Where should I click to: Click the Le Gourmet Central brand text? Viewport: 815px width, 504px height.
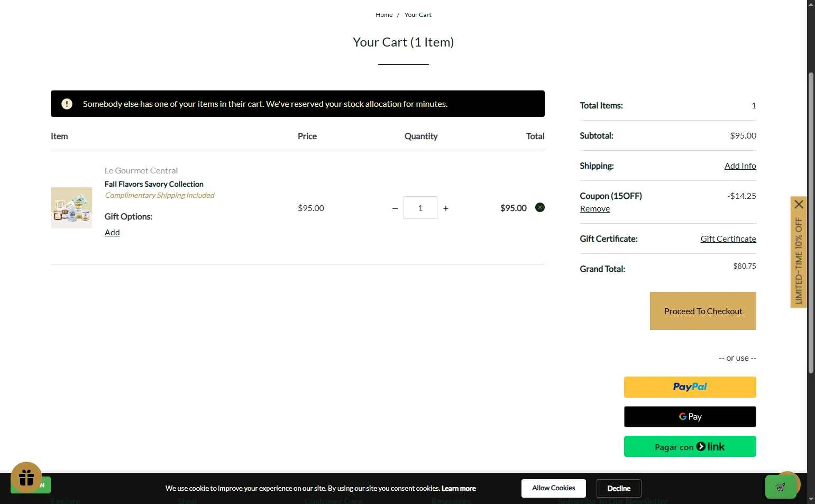click(x=141, y=170)
